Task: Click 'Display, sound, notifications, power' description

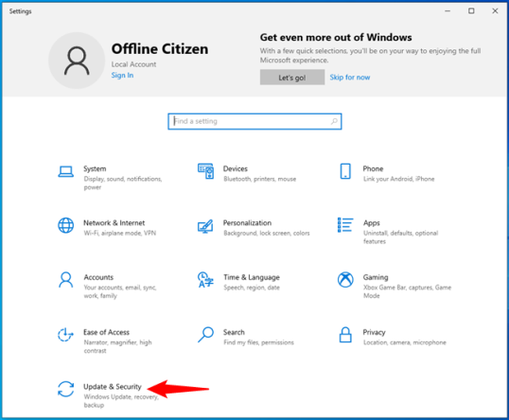Action: point(123,183)
